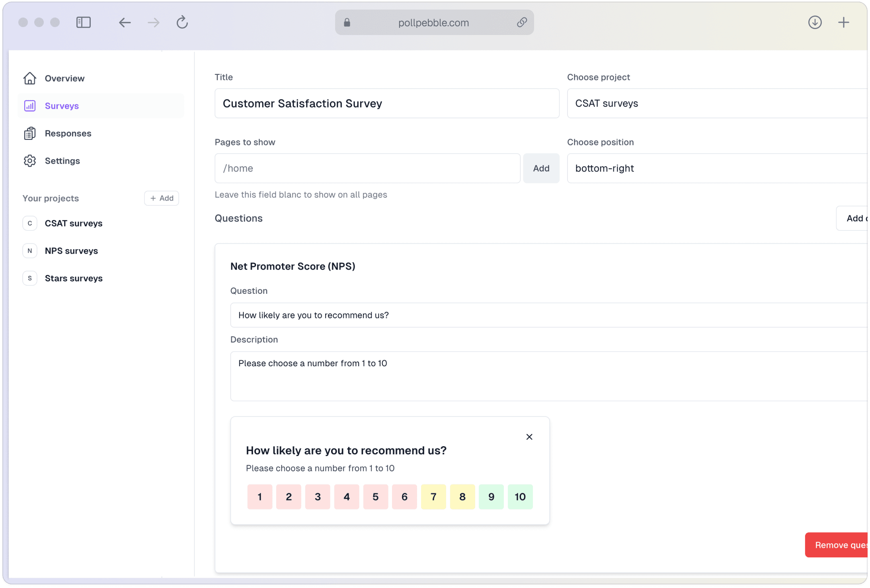870x588 pixels.
Task: Toggle the browser sidebar icon
Action: click(84, 22)
